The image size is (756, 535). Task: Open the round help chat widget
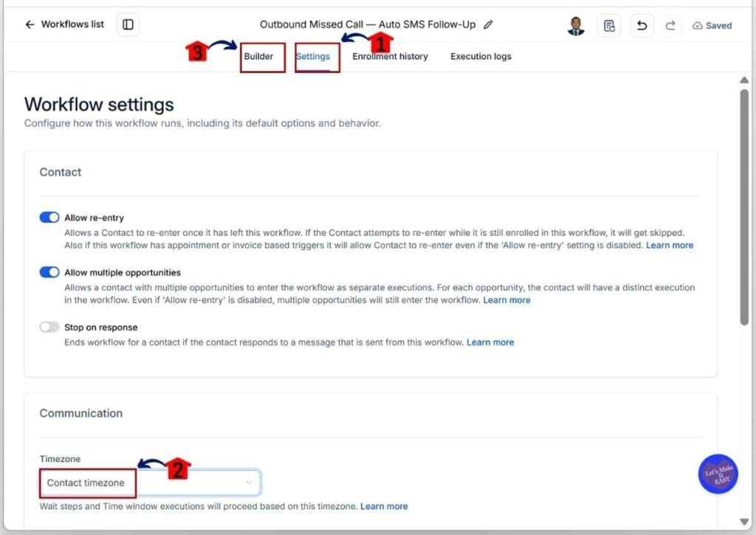718,474
